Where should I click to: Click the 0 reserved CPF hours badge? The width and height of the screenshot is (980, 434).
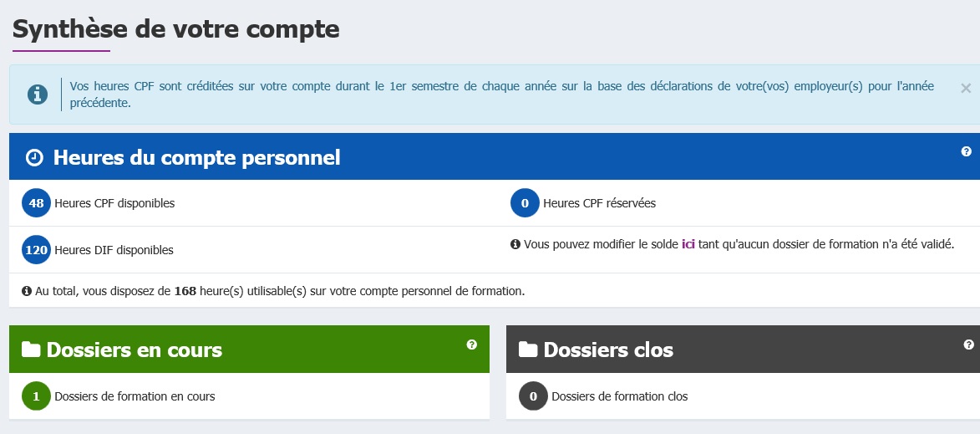point(525,203)
